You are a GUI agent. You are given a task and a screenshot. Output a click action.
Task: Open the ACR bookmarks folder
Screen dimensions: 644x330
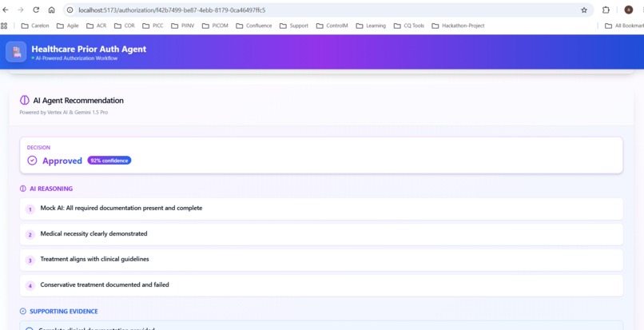(x=96, y=26)
